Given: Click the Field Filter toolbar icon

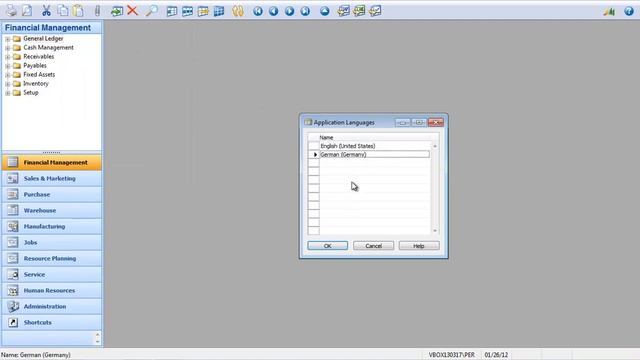Looking at the screenshot, I should pos(172,11).
